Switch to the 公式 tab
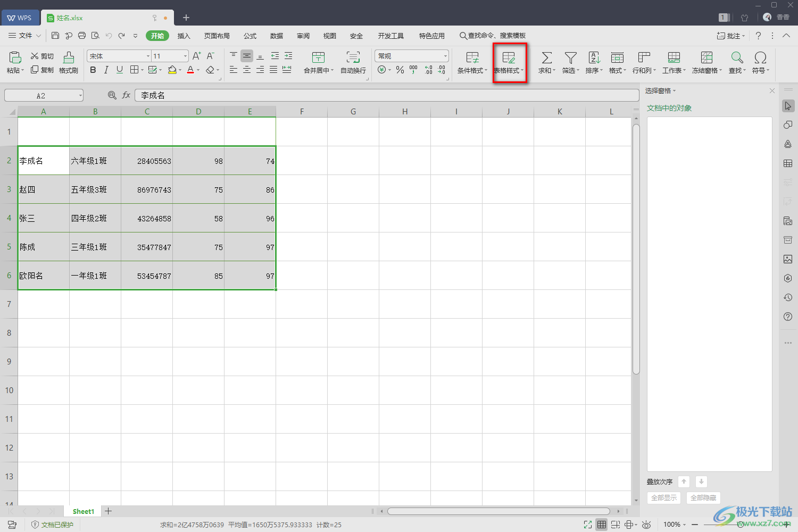 coord(250,36)
